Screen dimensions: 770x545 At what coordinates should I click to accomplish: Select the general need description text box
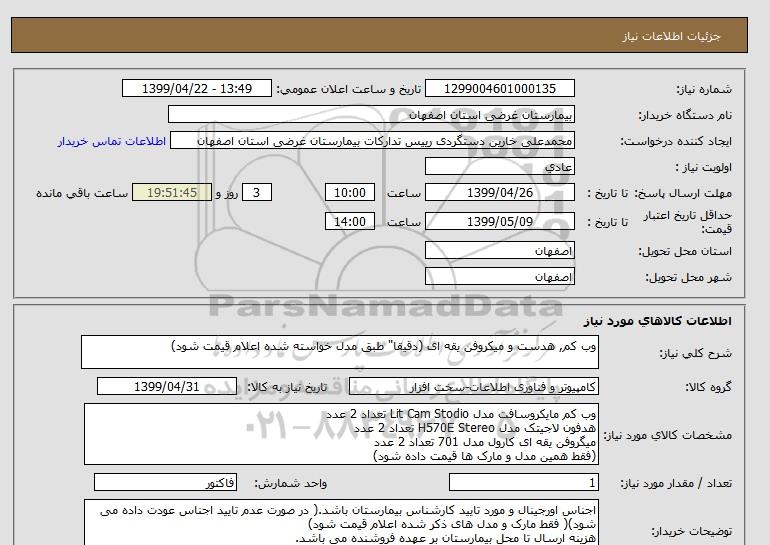coord(340,352)
